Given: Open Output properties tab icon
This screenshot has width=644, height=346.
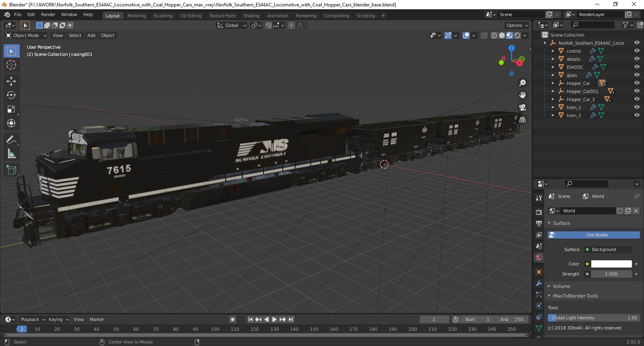Looking at the screenshot, I should pos(539,223).
